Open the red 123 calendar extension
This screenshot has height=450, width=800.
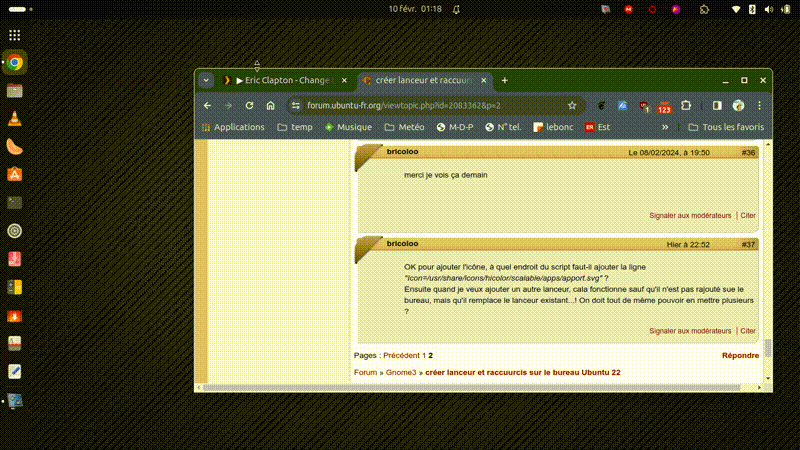tap(664, 107)
